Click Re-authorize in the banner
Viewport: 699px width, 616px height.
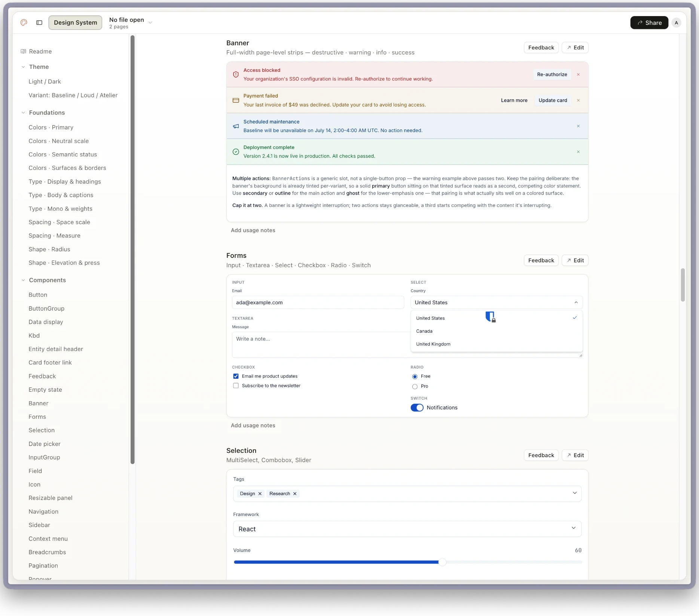(552, 74)
